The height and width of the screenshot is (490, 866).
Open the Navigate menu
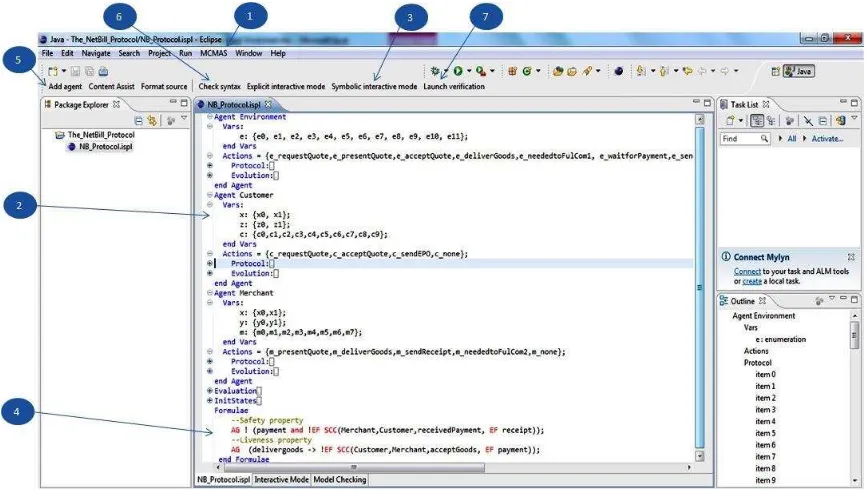click(96, 53)
